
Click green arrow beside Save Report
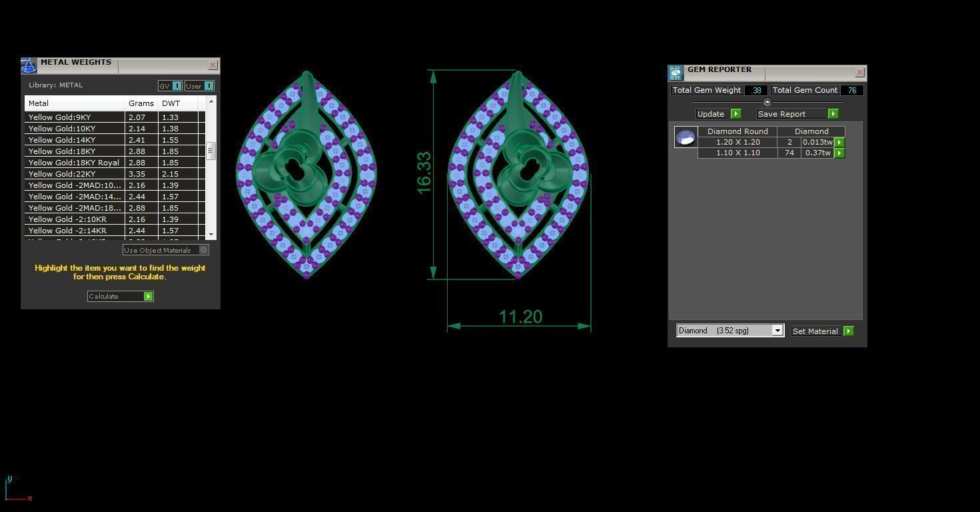pos(833,114)
